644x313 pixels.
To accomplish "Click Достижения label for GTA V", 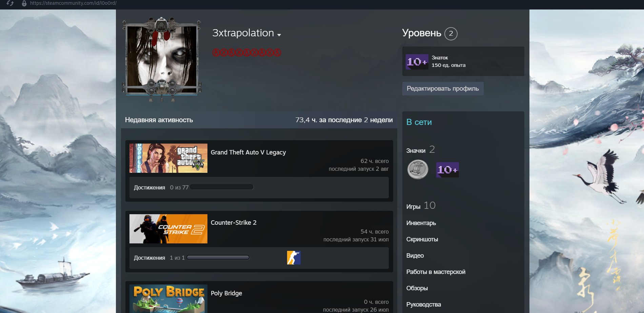I will (149, 187).
